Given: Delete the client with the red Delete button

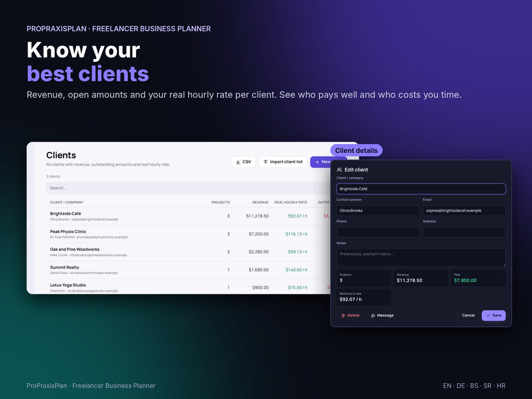Looking at the screenshot, I should coord(350,315).
